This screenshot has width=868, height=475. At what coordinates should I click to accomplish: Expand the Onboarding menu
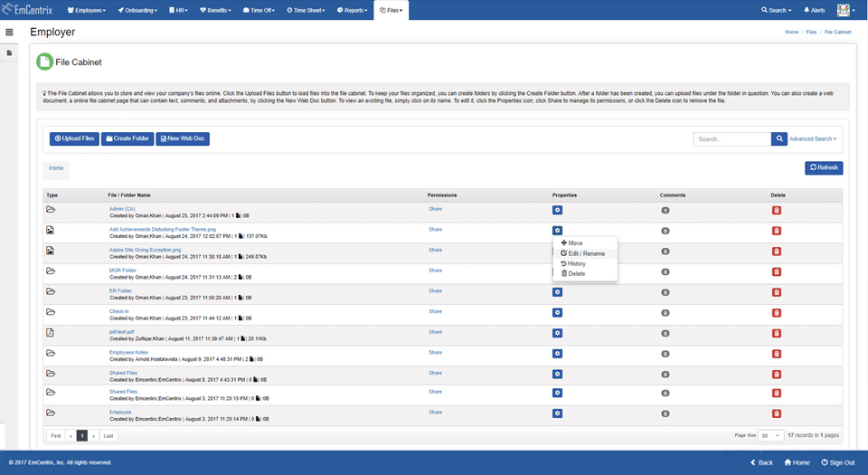137,10
